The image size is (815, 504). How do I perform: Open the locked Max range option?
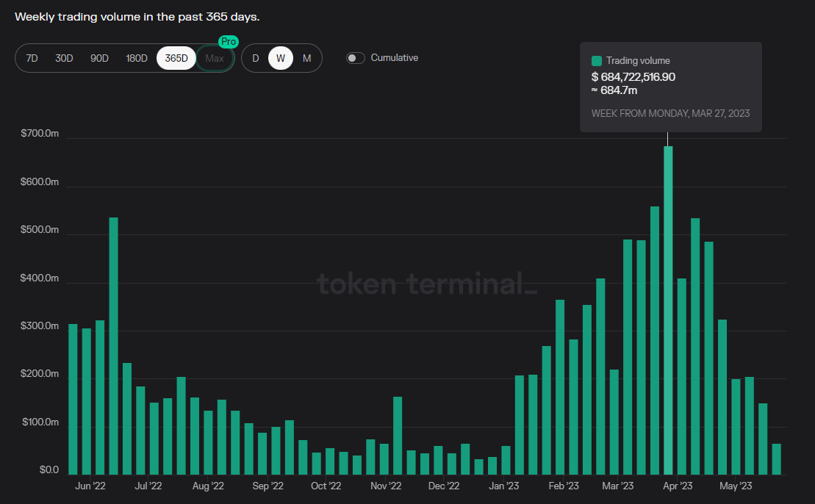click(x=215, y=58)
